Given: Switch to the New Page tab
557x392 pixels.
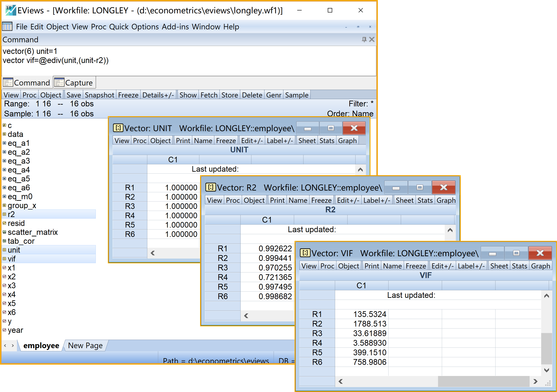Looking at the screenshot, I should [85, 345].
